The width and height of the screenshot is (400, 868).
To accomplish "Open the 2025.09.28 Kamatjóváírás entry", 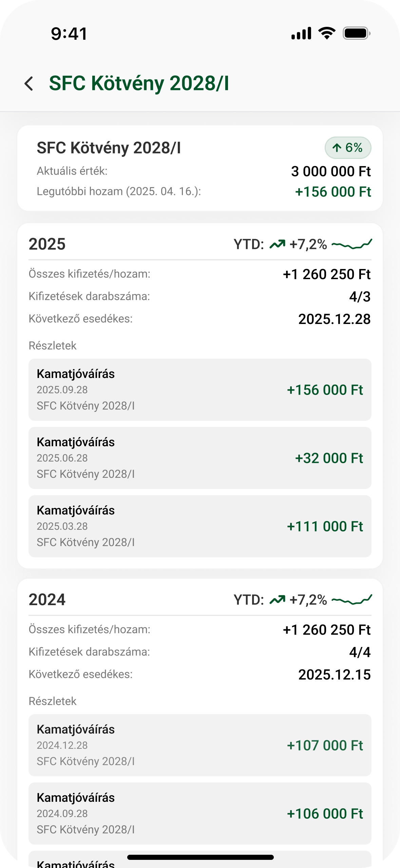I will (x=200, y=390).
